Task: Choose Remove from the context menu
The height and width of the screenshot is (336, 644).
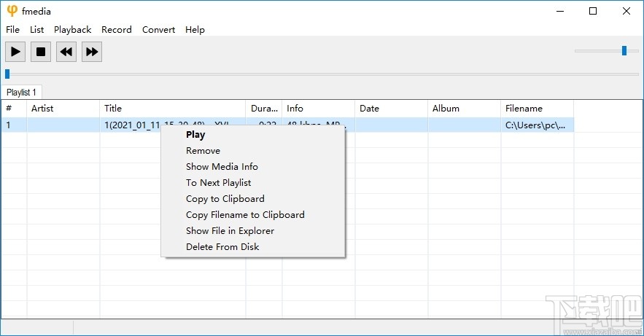Action: pos(203,151)
